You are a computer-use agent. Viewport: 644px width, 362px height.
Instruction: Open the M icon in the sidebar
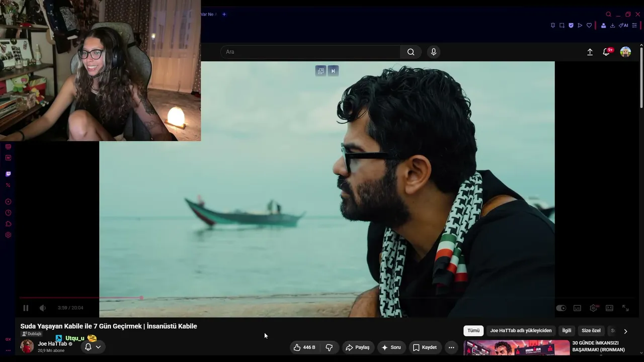(8, 158)
